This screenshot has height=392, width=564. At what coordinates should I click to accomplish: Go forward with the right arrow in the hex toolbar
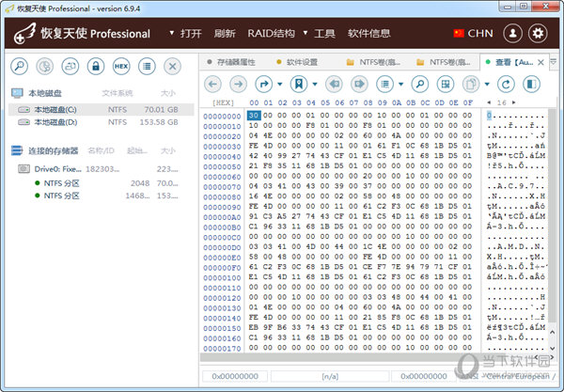(238, 85)
